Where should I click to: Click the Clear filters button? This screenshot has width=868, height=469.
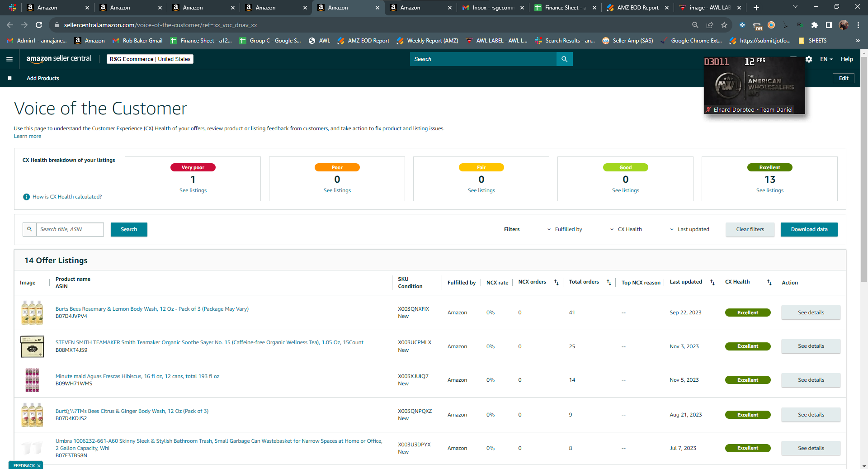click(750, 229)
